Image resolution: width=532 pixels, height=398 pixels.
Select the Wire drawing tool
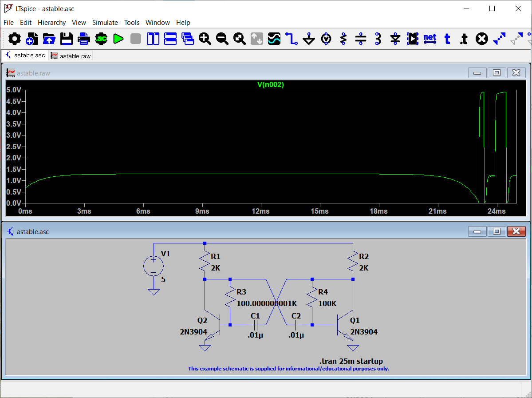(x=291, y=39)
